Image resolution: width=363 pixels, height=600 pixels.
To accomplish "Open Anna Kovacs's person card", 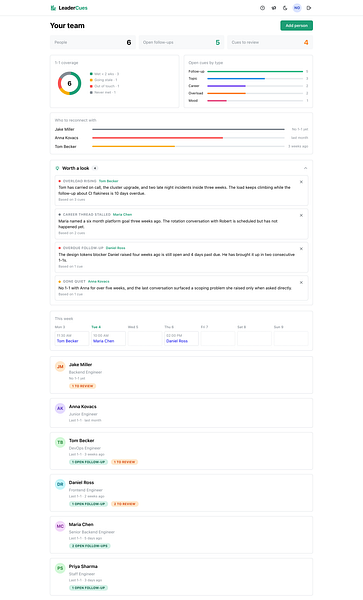I will pos(181,413).
